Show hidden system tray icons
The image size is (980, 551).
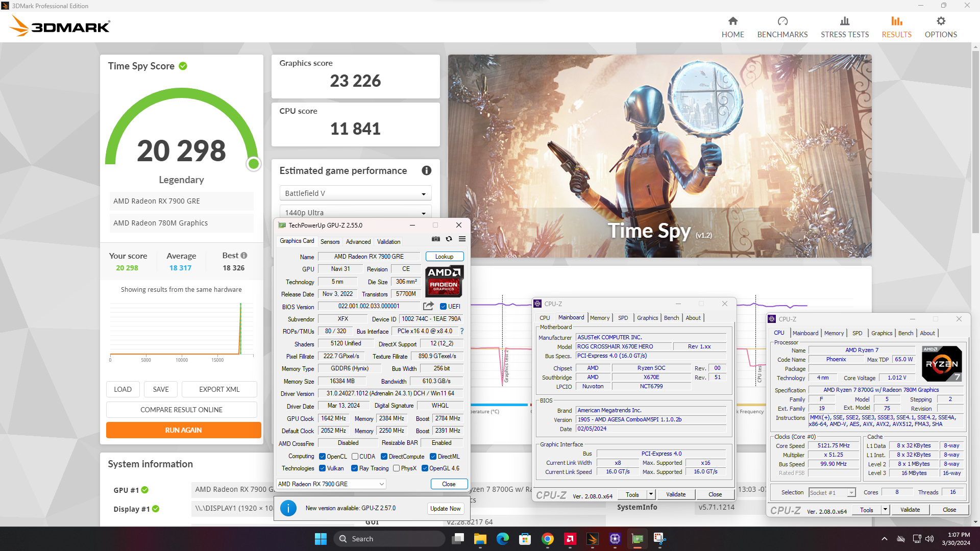884,539
